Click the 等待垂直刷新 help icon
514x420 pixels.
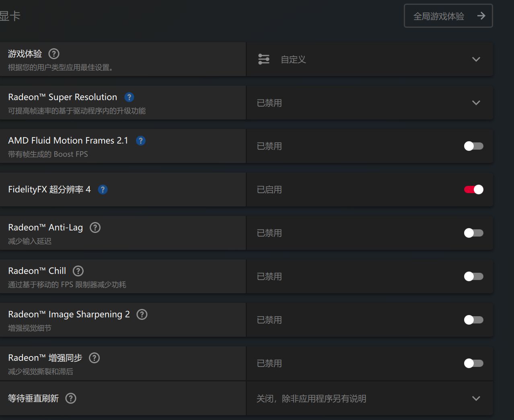(70, 398)
